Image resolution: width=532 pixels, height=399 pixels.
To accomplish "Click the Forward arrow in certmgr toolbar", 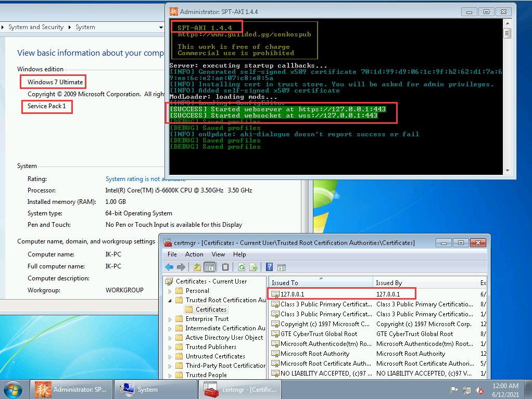I will pos(181,267).
